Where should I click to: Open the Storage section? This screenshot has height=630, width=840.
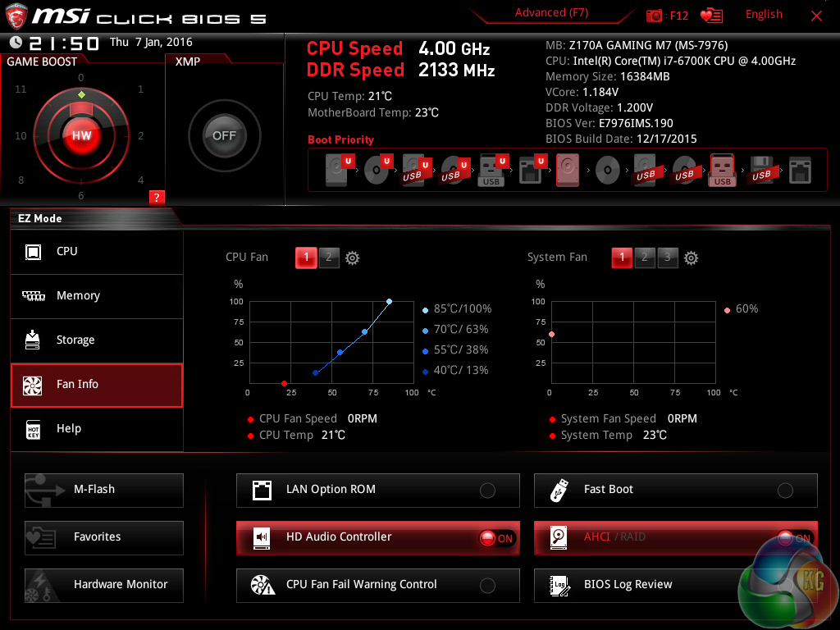click(97, 340)
